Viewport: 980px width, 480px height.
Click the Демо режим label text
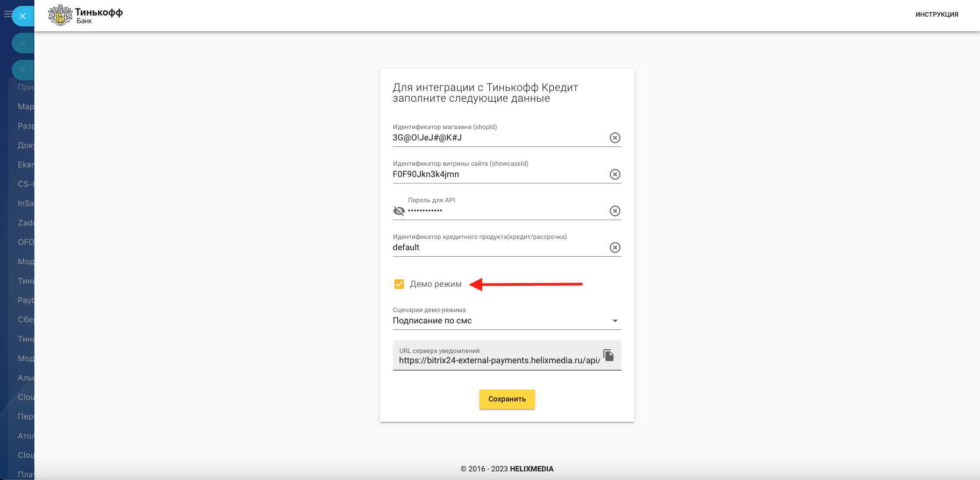[435, 284]
